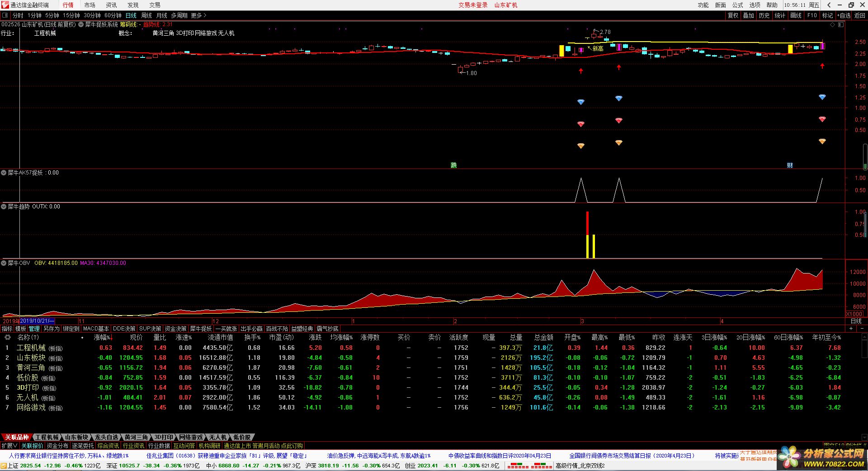Add stock with +自选 button
The width and height of the screenshot is (868, 471).
pyautogui.click(x=844, y=15)
